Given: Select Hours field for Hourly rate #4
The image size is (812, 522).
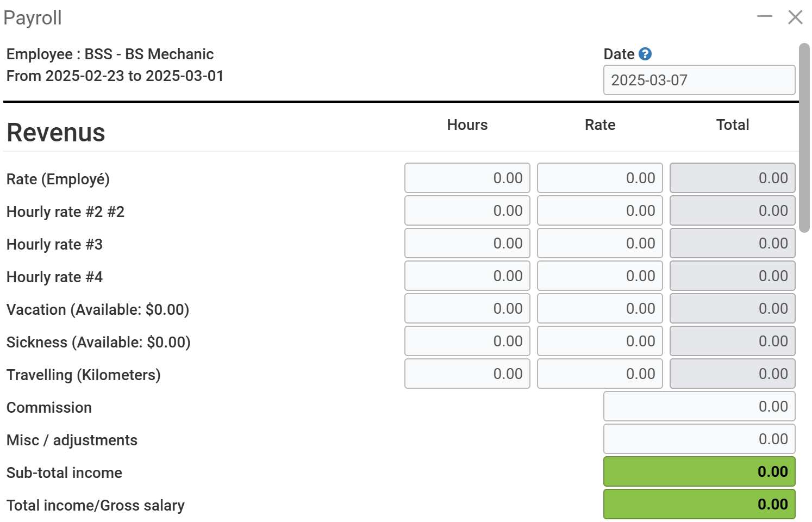Looking at the screenshot, I should pos(467,276).
